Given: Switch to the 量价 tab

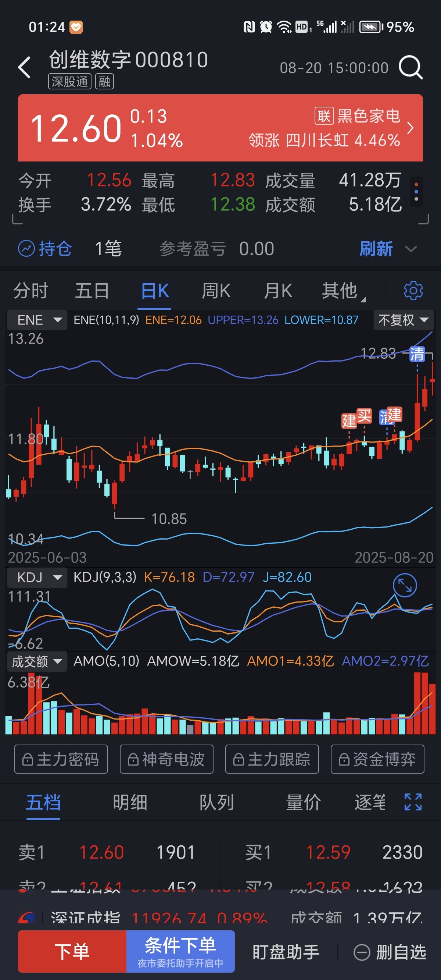Looking at the screenshot, I should [x=304, y=802].
